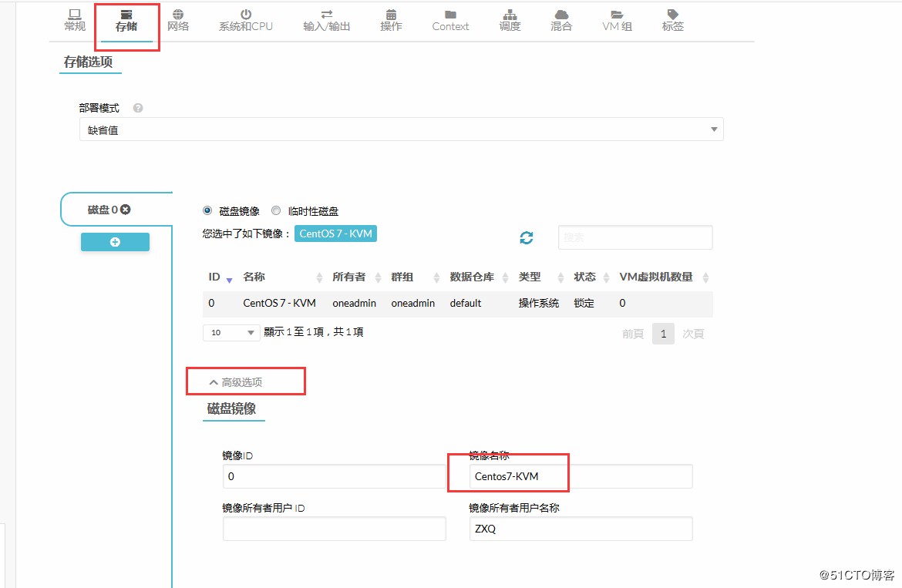The width and height of the screenshot is (902, 588).
Task: Open the page size dropdown showing 10
Action: pos(231,332)
